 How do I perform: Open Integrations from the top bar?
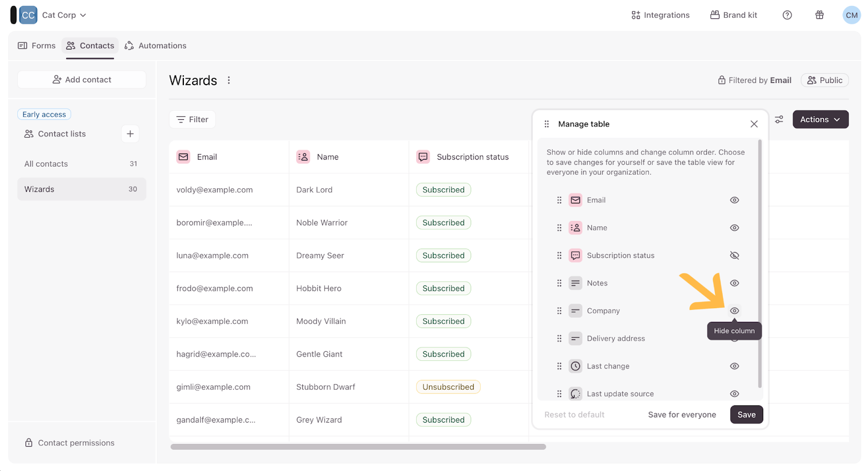click(x=660, y=15)
